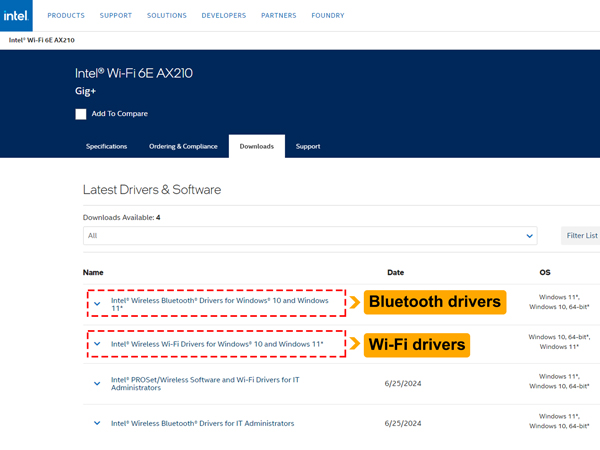Open the Partners menu
The height and width of the screenshot is (450, 600).
coord(279,16)
